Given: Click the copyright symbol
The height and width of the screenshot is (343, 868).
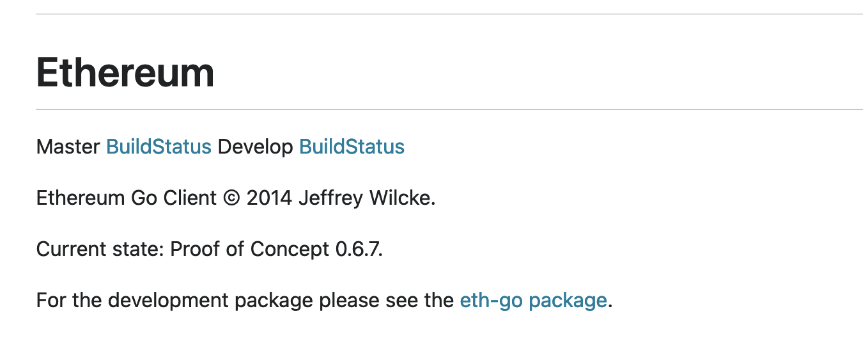Looking at the screenshot, I should coord(231,198).
